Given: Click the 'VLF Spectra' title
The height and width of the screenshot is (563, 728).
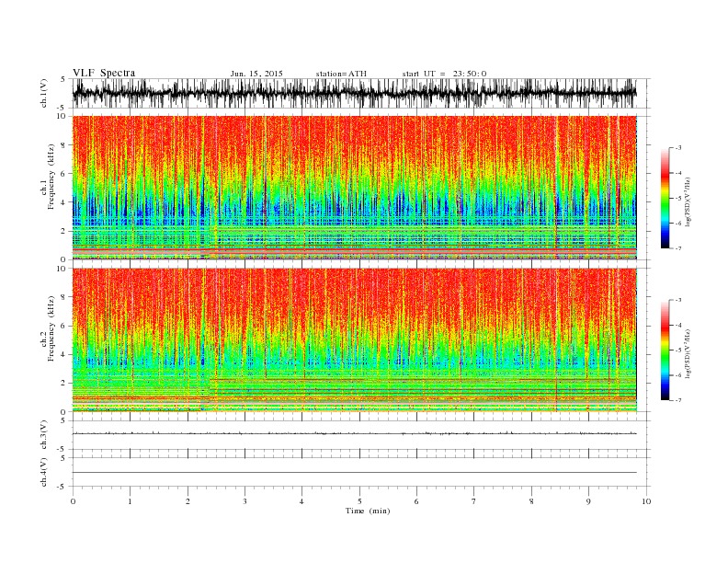Looking at the screenshot, I should click(x=104, y=73).
